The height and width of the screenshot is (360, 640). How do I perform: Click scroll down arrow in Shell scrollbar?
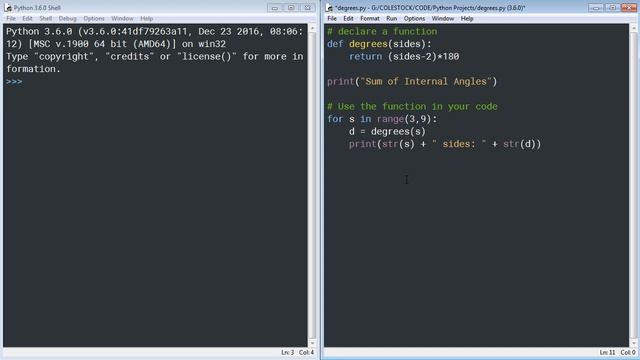coord(312,343)
